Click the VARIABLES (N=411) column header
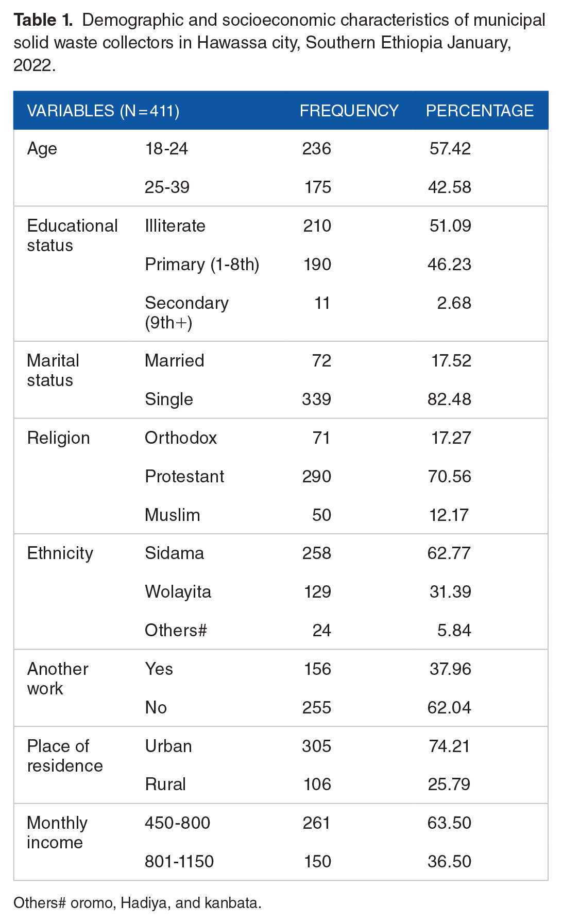Screen dimensions: 562x924 pyautogui.click(x=103, y=111)
